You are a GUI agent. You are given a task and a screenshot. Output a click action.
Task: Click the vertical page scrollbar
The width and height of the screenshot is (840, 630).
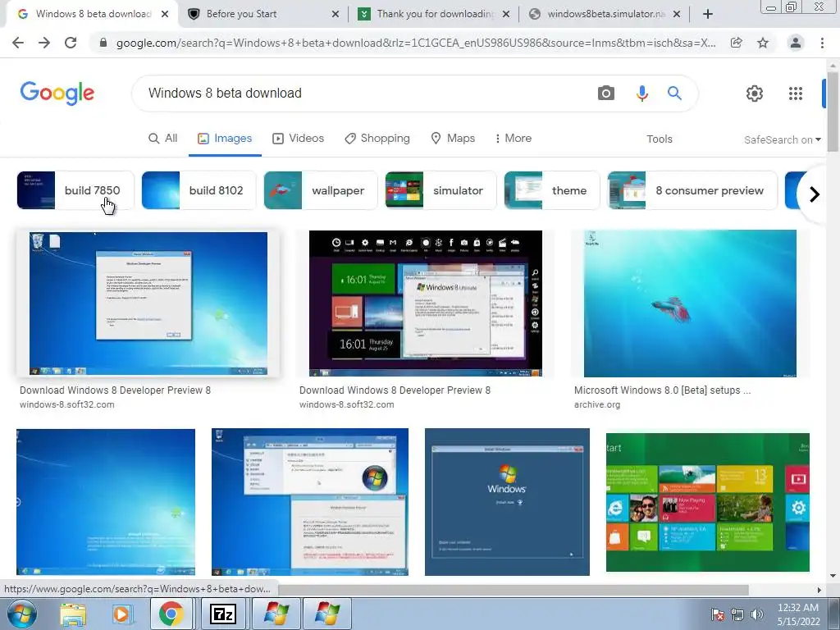pos(833,112)
